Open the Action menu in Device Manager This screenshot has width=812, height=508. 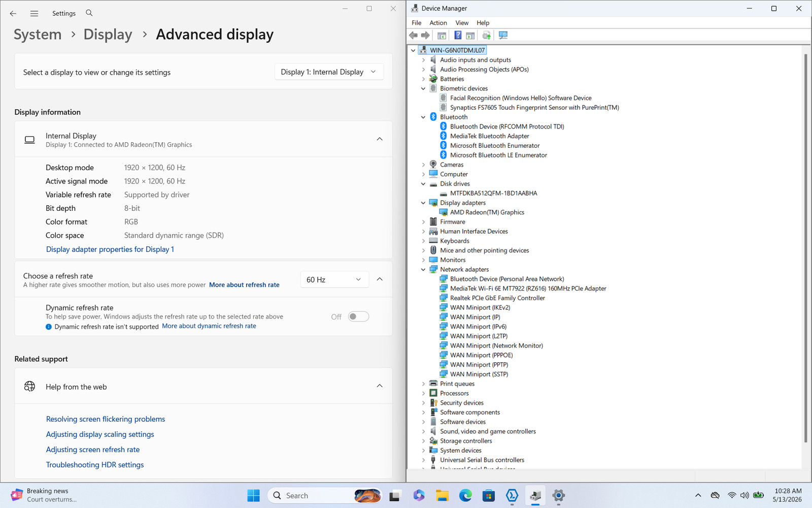(438, 23)
